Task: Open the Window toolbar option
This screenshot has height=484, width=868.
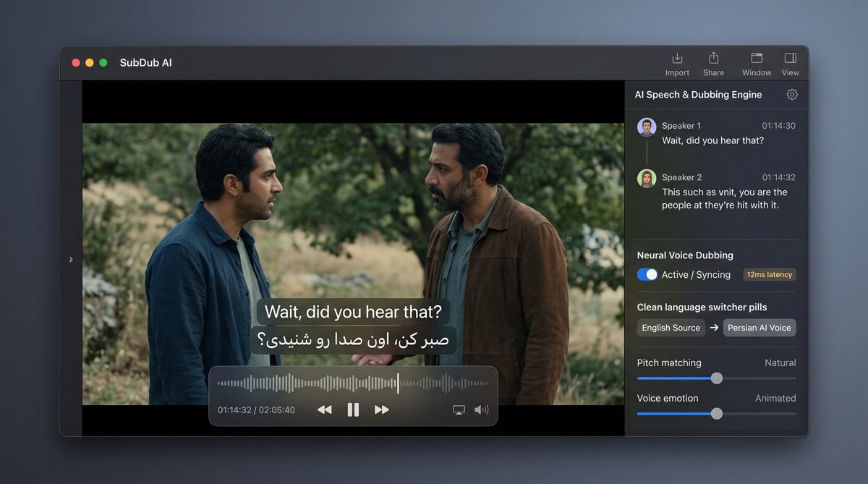Action: (x=757, y=64)
